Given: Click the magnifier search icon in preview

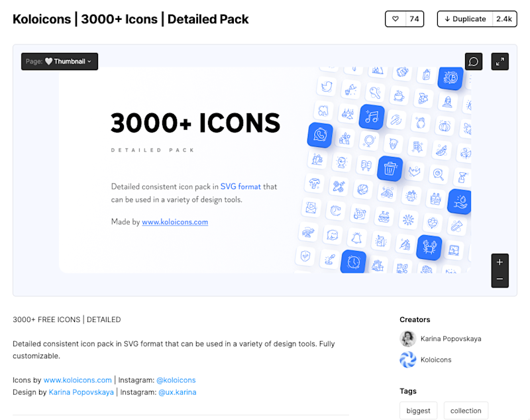Looking at the screenshot, I should [x=439, y=174].
